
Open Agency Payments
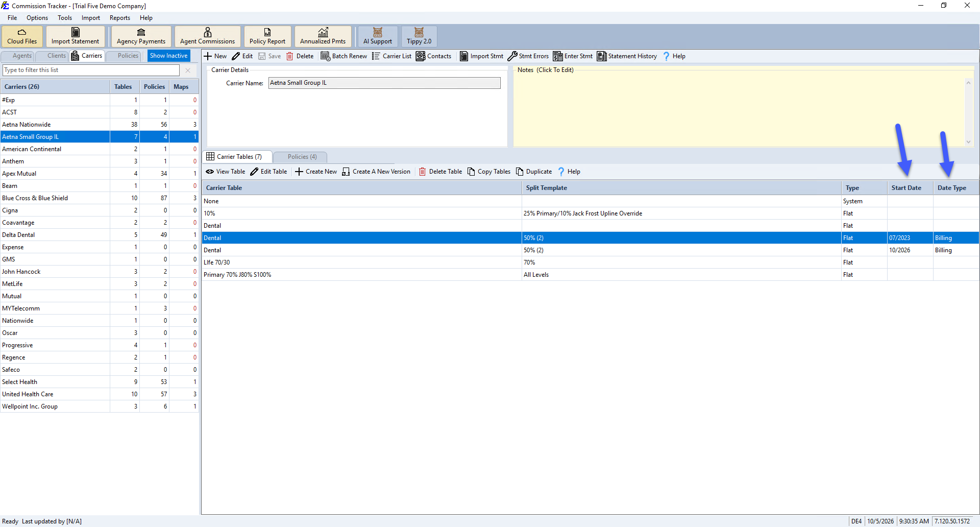[141, 36]
